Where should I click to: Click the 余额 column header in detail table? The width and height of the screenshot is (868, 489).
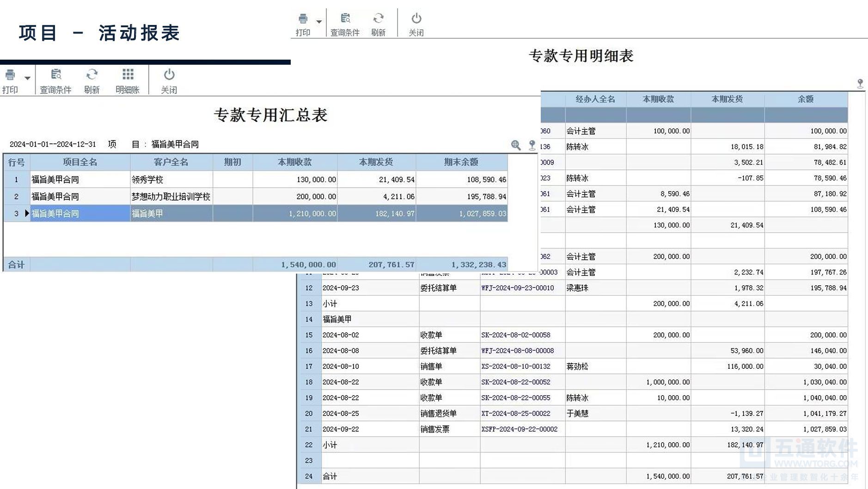tap(806, 99)
